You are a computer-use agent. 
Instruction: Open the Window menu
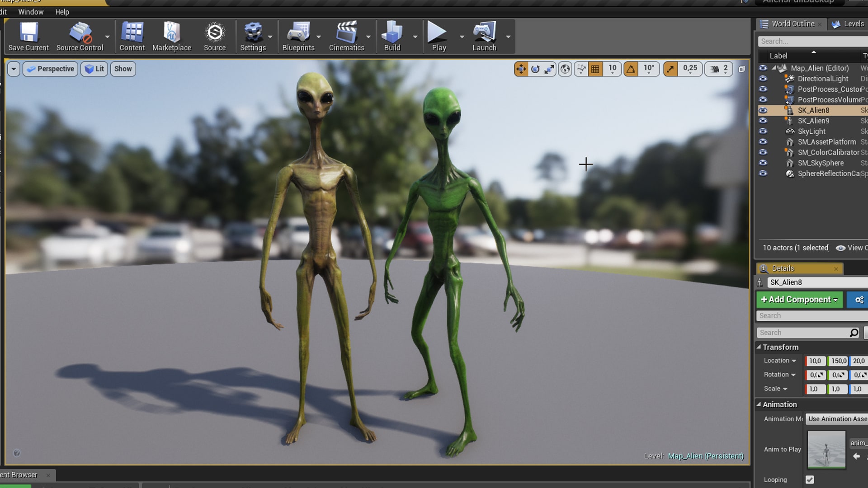[x=31, y=12]
